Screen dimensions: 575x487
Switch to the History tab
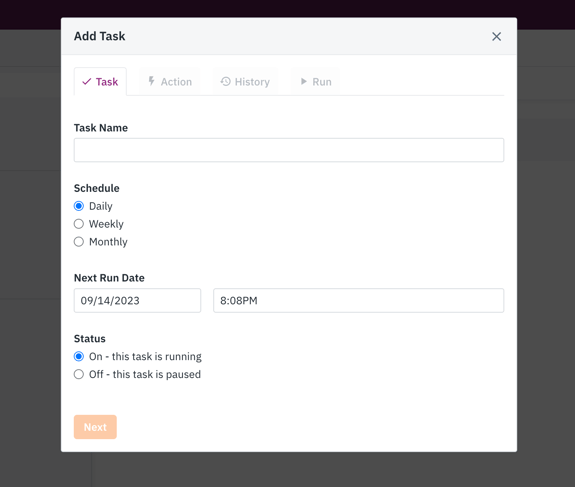[x=245, y=81]
